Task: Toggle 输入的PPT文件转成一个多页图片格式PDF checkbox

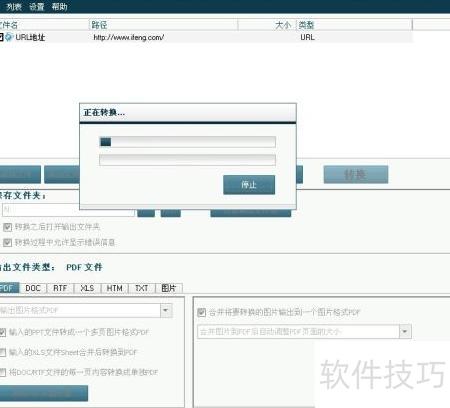Action: pyautogui.click(x=3, y=332)
